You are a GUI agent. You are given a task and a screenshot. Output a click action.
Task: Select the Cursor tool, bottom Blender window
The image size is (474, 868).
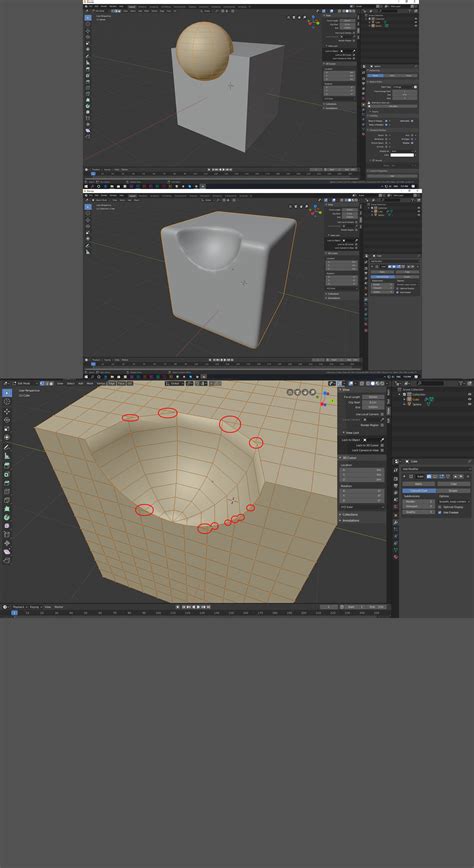coord(7,402)
